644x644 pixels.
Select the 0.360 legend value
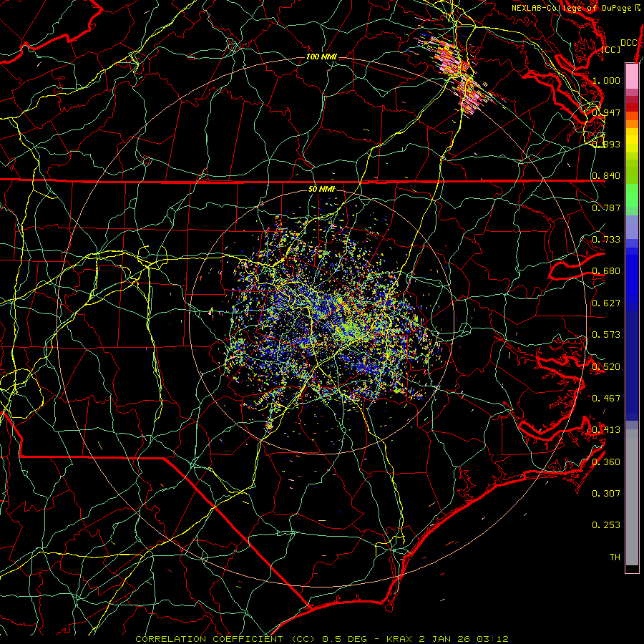coord(606,462)
